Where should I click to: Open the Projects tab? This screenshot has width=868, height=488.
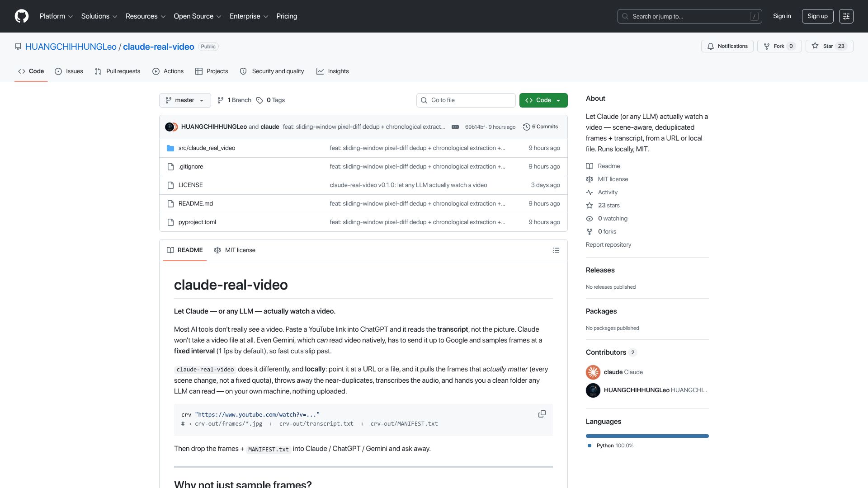pyautogui.click(x=212, y=71)
